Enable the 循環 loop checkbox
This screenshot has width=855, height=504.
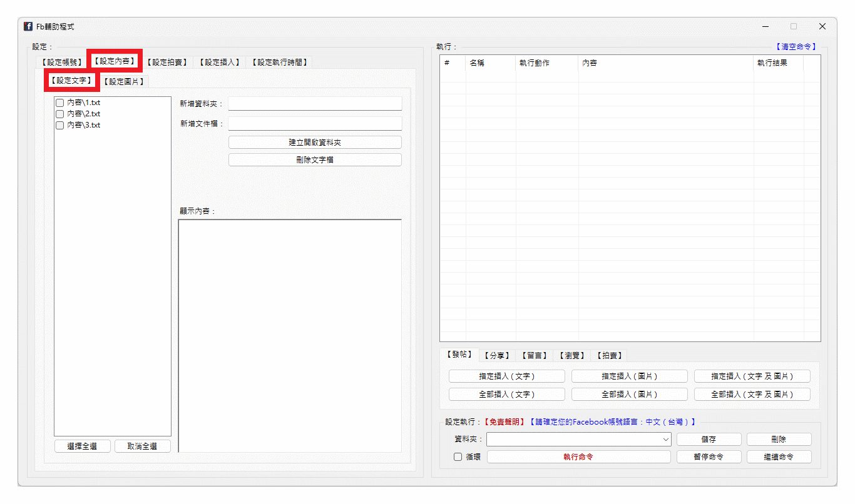coord(458,457)
